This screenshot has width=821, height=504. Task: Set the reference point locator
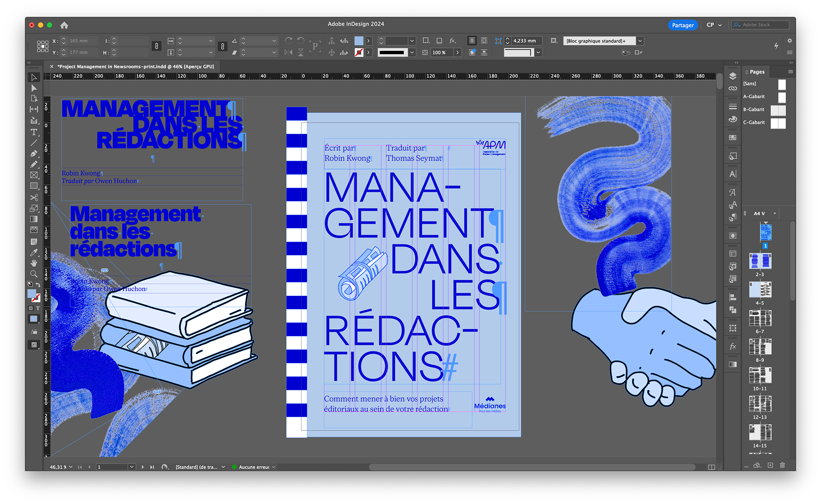click(42, 46)
